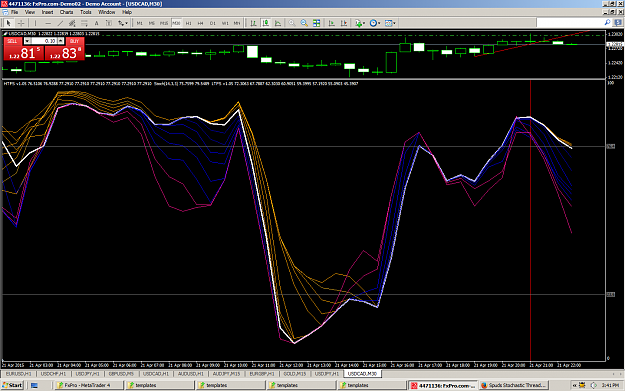
Task: Select the trendline drawing tool
Action: [60, 23]
